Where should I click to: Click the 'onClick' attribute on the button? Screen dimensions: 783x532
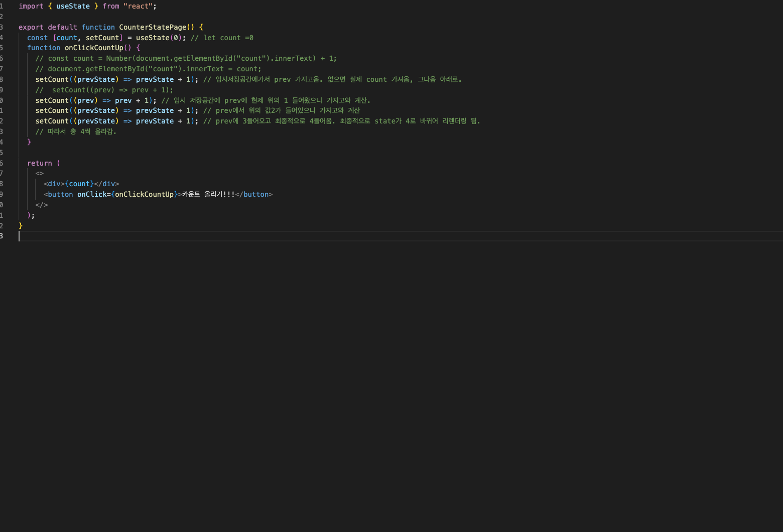pyautogui.click(x=92, y=194)
